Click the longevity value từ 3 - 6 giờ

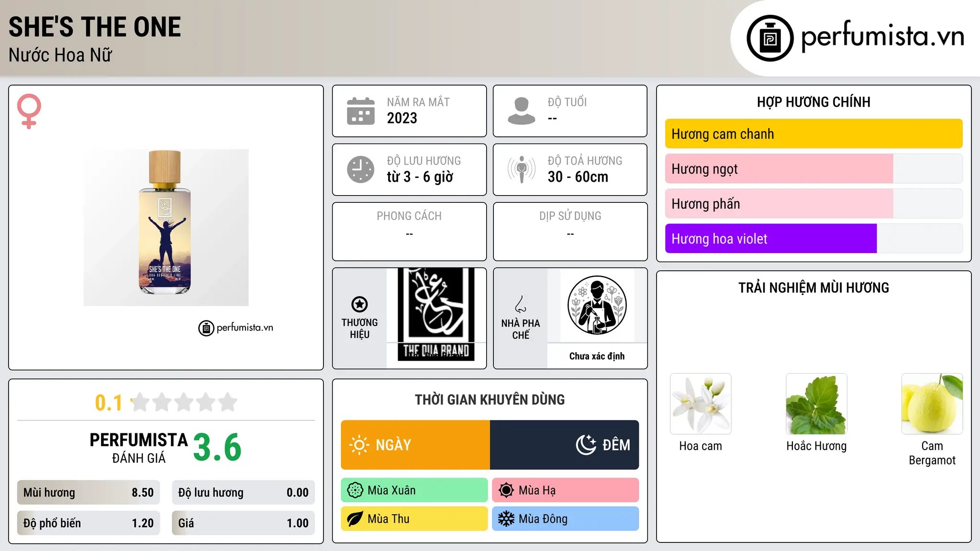click(x=420, y=177)
